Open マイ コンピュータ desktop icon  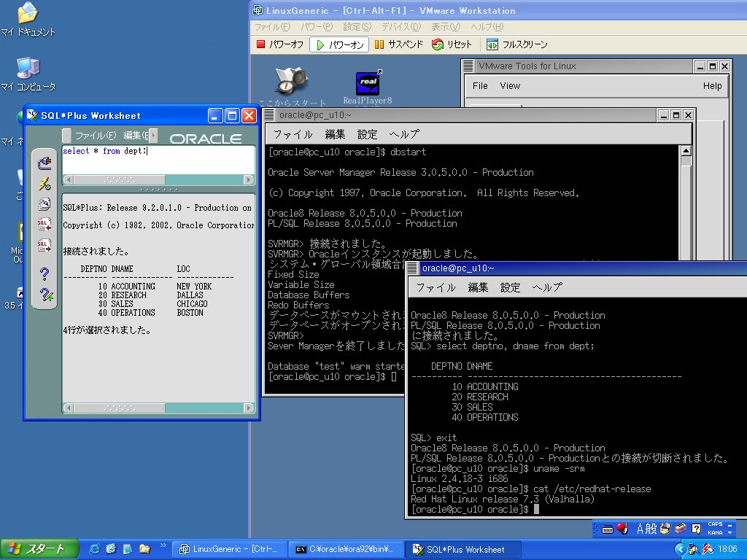(28, 75)
